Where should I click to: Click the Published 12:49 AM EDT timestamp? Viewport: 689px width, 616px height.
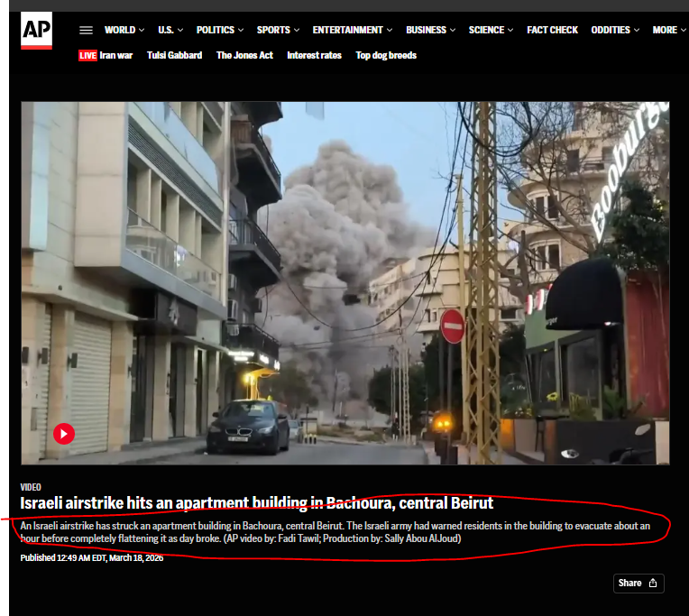pos(92,558)
